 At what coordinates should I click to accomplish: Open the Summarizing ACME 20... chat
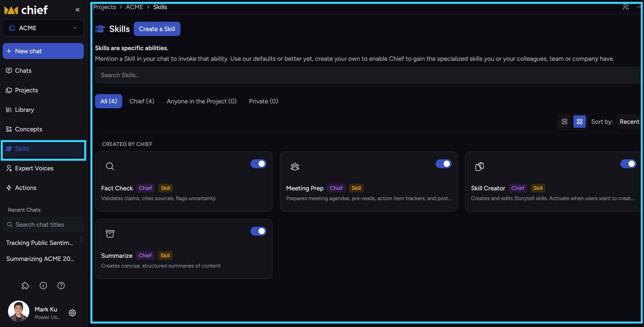[40, 259]
